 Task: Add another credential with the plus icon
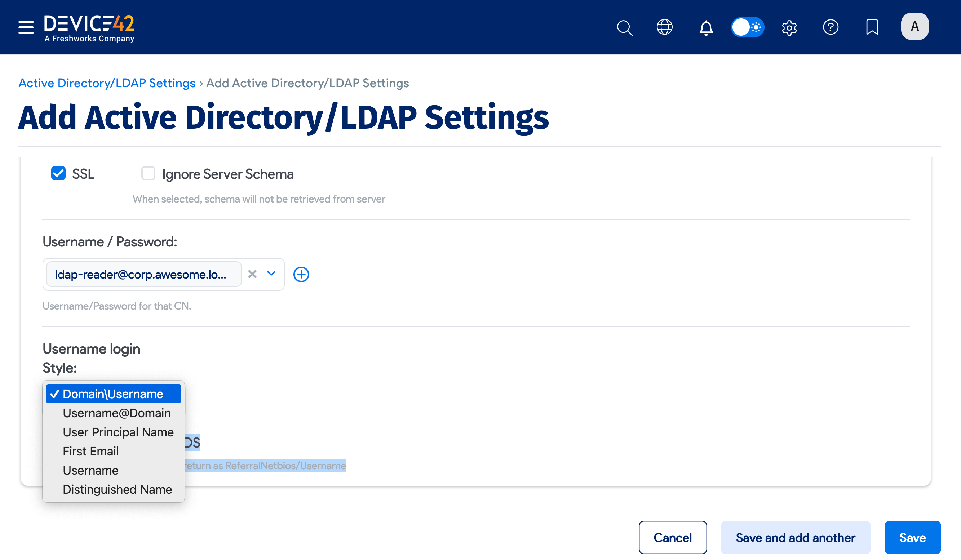301,274
